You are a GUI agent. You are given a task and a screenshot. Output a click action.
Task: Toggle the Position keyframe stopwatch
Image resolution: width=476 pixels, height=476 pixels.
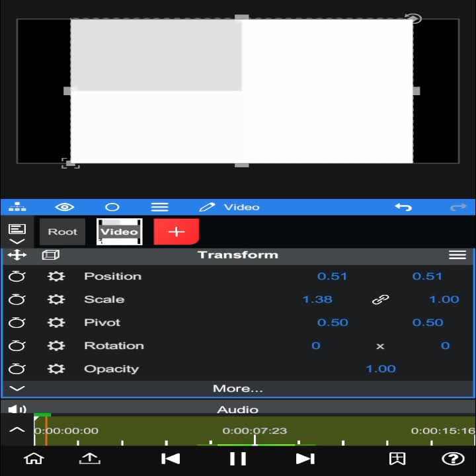pyautogui.click(x=17, y=276)
